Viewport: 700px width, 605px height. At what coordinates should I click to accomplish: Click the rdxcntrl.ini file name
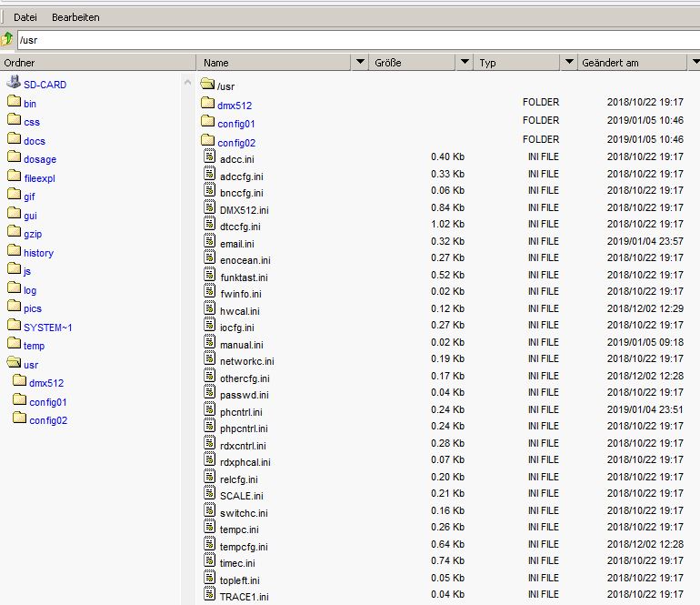[x=243, y=446]
